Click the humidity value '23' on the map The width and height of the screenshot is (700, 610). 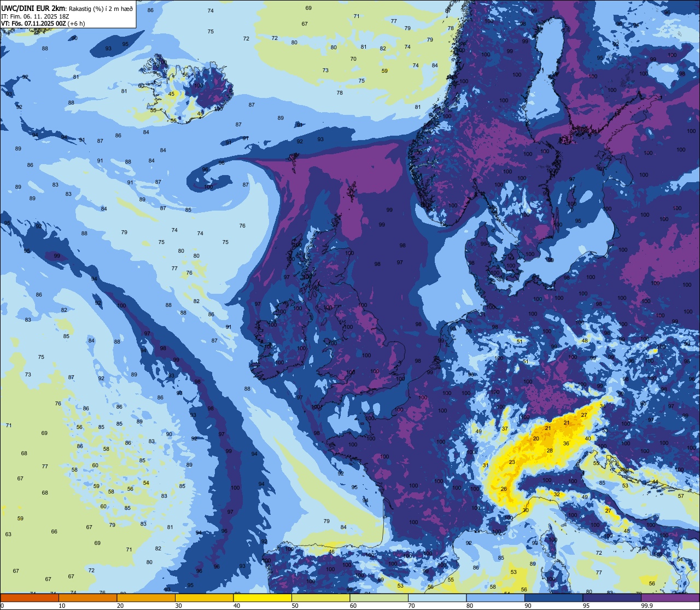512,462
